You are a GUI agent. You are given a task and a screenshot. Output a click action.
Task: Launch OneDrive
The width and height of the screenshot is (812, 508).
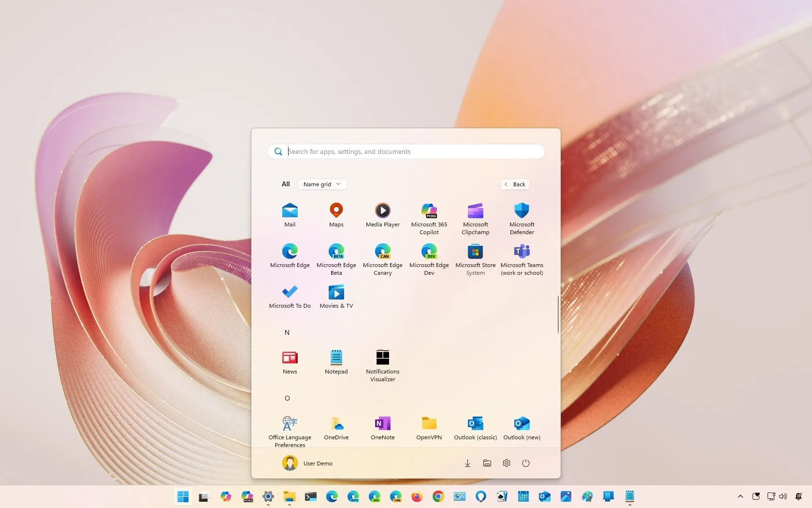coord(336,428)
